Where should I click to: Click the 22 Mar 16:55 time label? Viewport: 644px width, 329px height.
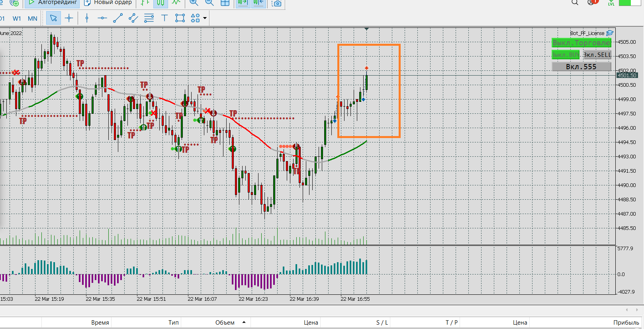pos(355,299)
